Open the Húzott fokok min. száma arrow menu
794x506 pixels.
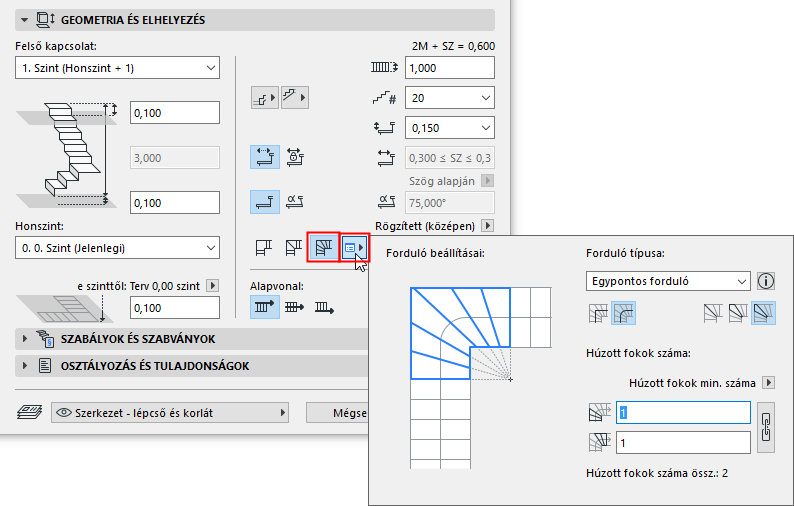coord(768,382)
